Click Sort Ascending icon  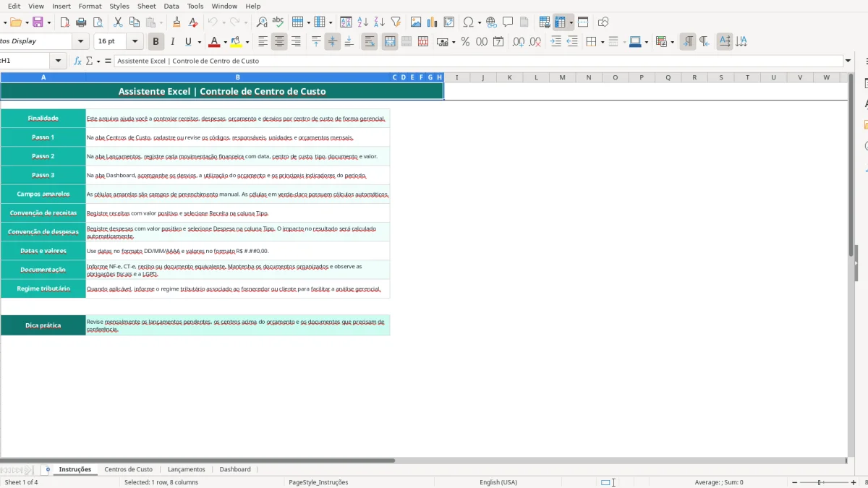(363, 22)
